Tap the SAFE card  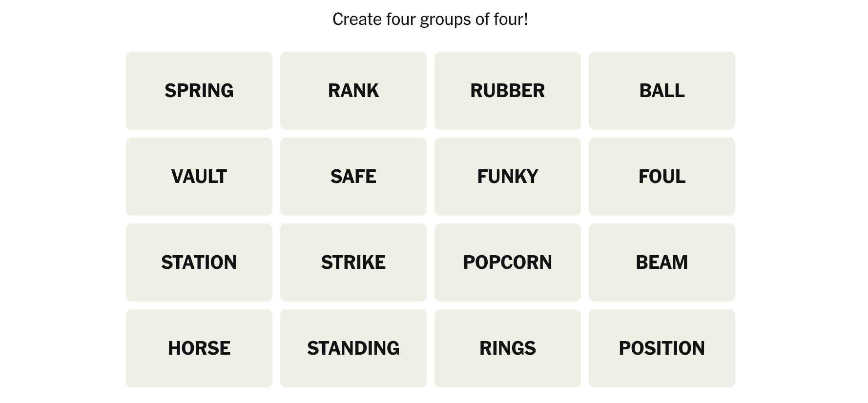(x=353, y=177)
